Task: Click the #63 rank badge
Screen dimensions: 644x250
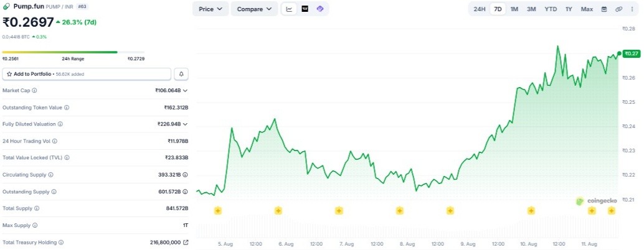Action: [82, 7]
